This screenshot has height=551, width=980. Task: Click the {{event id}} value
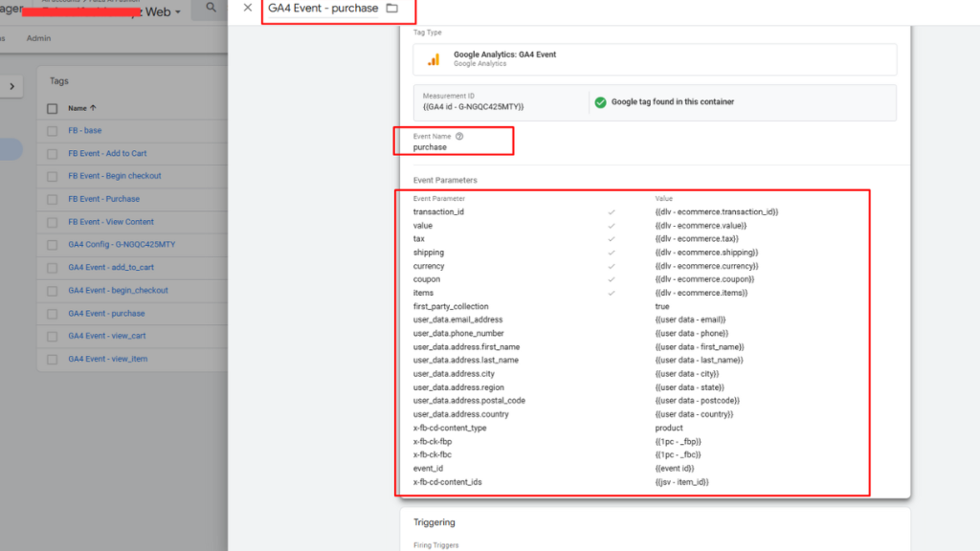pyautogui.click(x=675, y=468)
